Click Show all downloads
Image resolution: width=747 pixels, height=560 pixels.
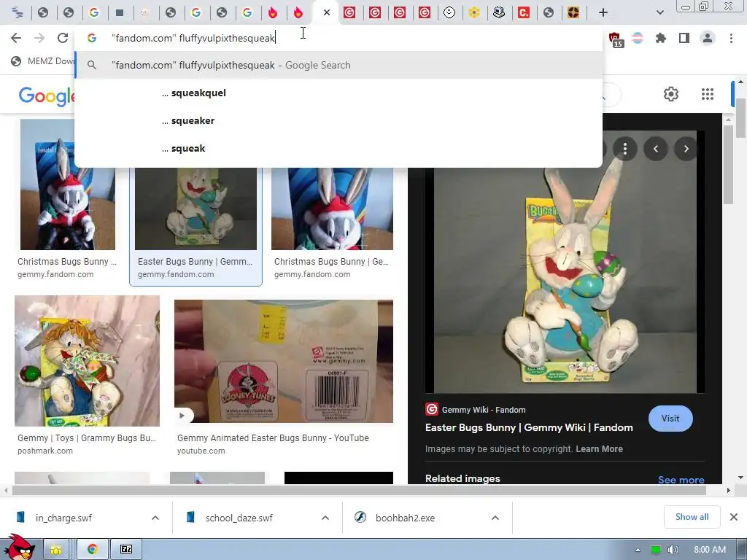[x=692, y=517]
